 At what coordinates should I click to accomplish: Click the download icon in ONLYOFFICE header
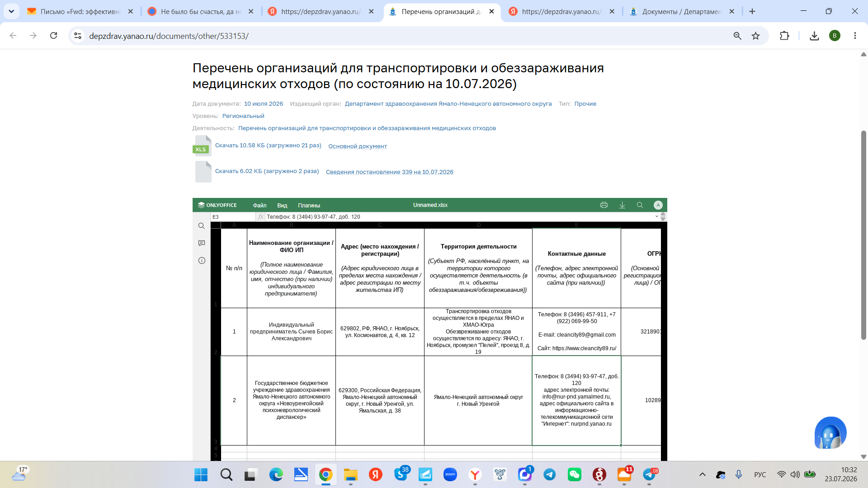(622, 205)
